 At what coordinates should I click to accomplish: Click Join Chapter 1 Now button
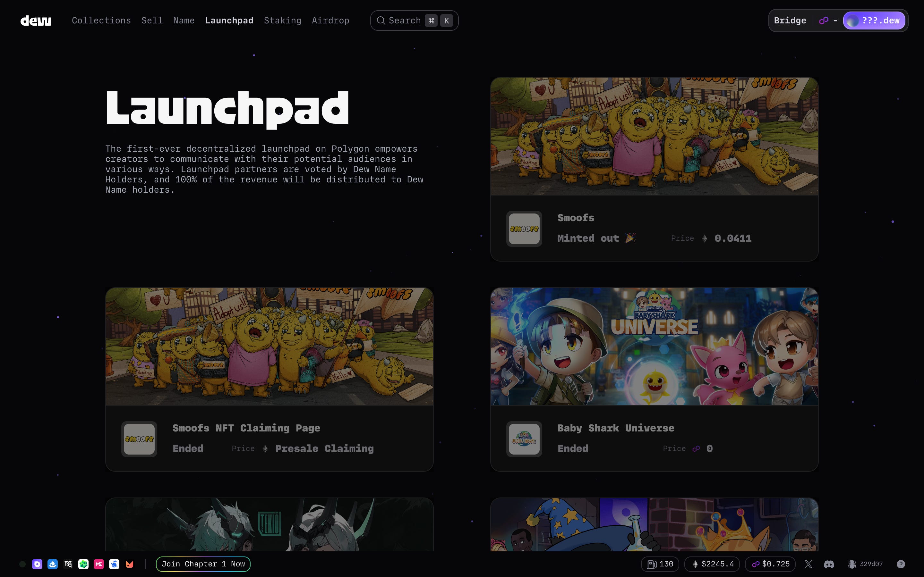pos(203,564)
